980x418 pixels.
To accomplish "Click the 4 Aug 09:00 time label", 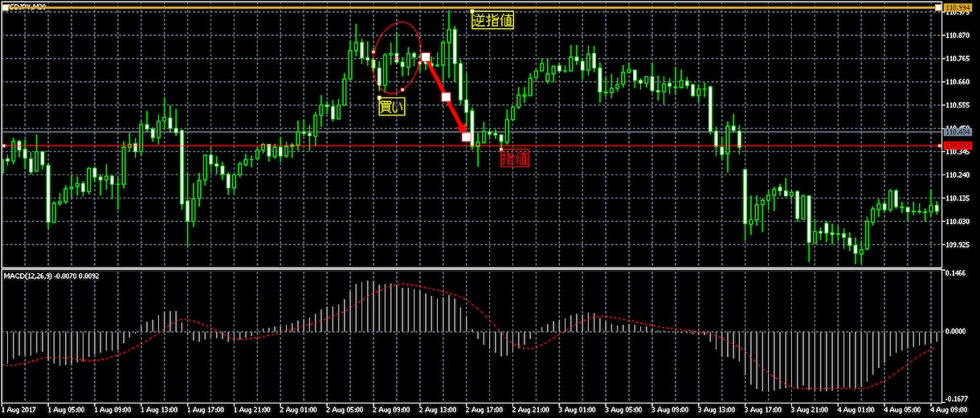I will tap(950, 409).
